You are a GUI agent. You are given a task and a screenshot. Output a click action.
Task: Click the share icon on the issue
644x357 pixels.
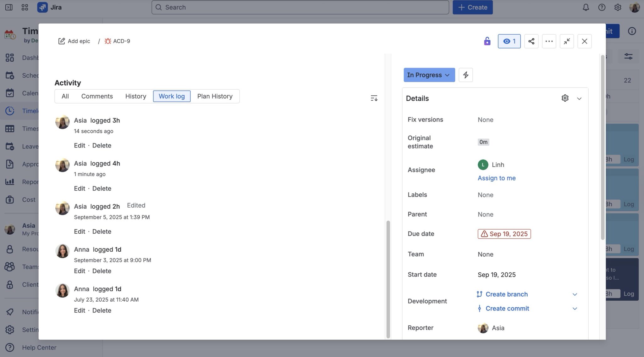pos(531,41)
